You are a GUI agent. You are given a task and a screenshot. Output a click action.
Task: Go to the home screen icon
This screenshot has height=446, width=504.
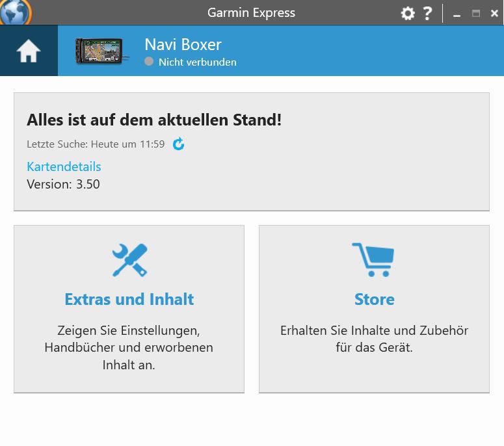(x=29, y=51)
